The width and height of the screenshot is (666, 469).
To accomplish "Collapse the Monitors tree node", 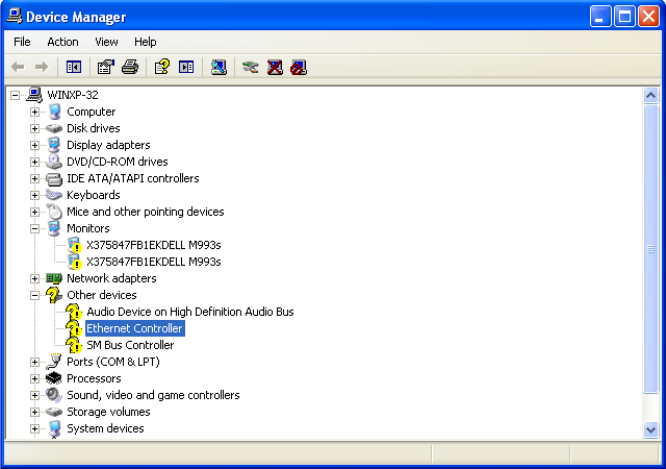I will point(35,228).
